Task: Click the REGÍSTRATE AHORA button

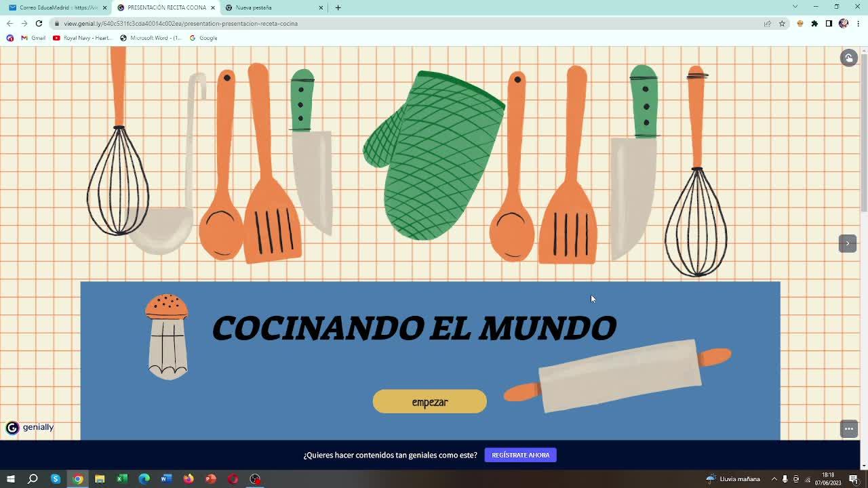Action: click(x=521, y=455)
